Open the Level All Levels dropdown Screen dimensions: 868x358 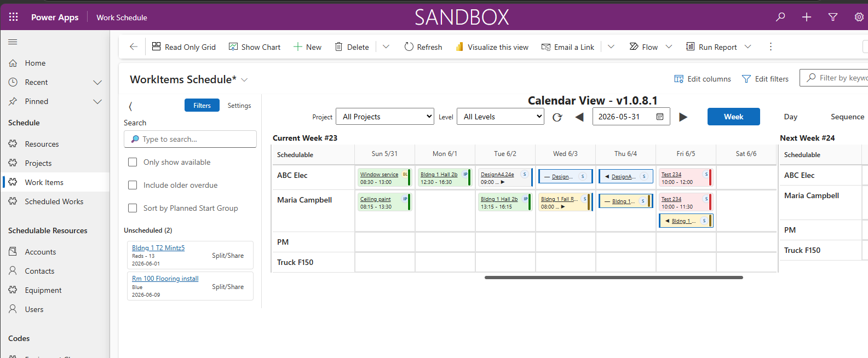point(501,117)
